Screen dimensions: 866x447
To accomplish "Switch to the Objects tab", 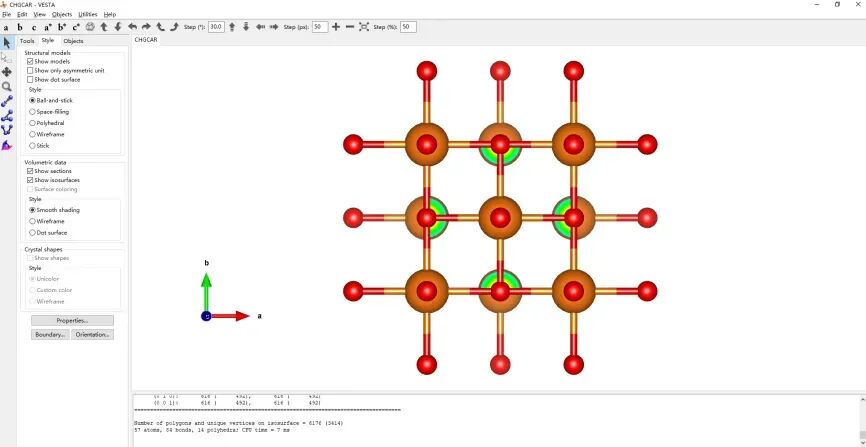I will [x=73, y=41].
